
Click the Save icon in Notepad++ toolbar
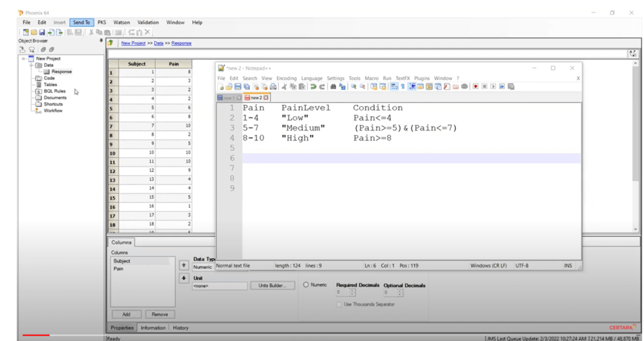[238, 87]
